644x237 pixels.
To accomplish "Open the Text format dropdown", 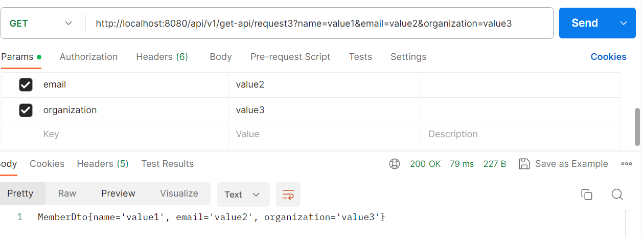I will pyautogui.click(x=243, y=195).
